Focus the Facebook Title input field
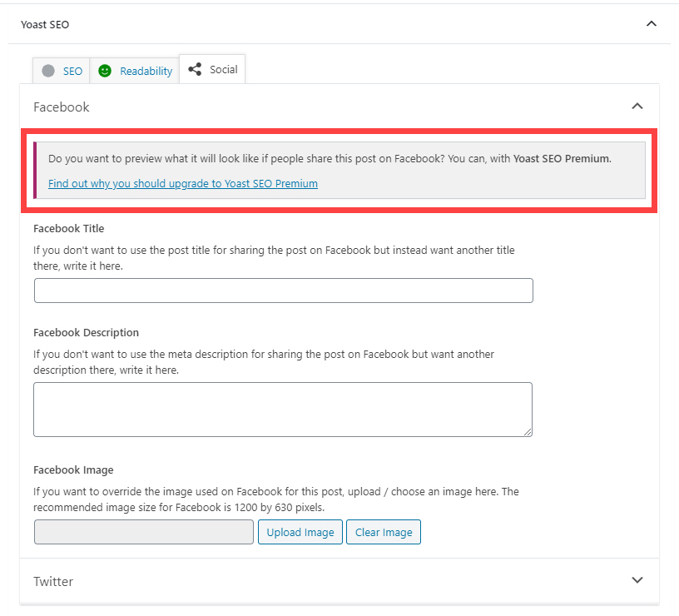The width and height of the screenshot is (679, 616). click(x=284, y=291)
